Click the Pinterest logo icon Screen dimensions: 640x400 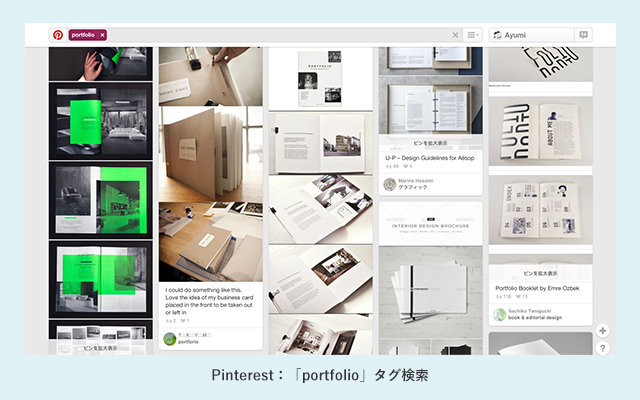(x=58, y=34)
